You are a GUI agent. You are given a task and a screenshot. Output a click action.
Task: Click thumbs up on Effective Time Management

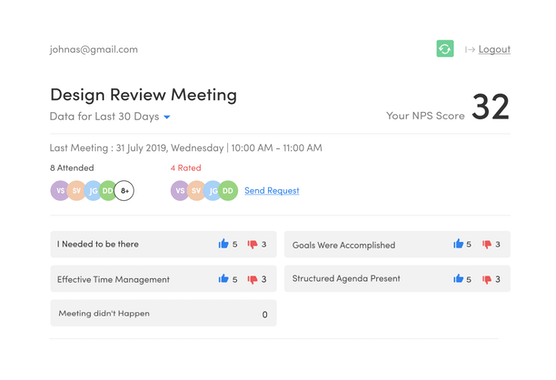coord(223,279)
